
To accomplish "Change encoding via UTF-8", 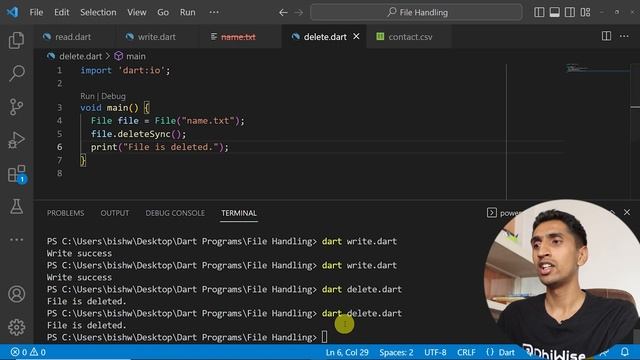I will 435,352.
